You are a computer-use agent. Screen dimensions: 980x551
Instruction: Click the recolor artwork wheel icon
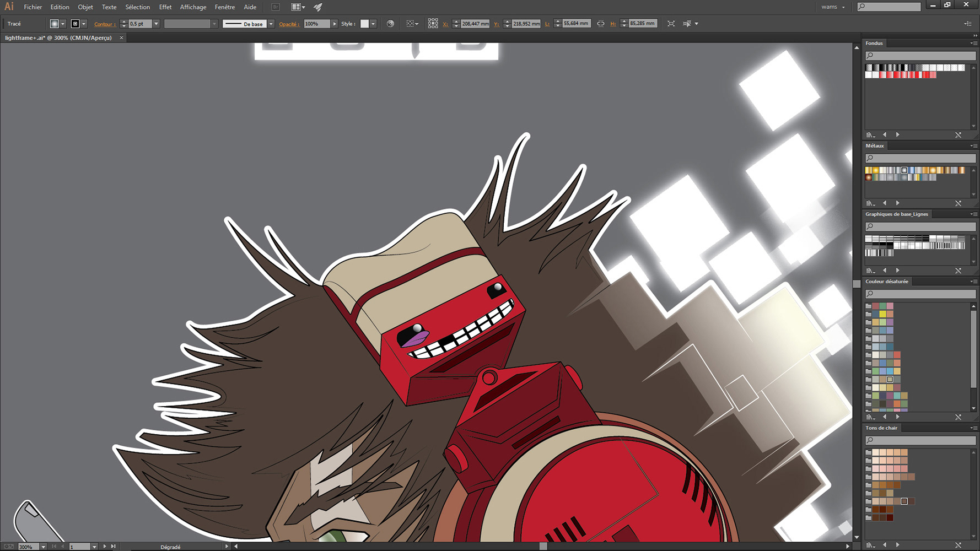[x=390, y=24]
